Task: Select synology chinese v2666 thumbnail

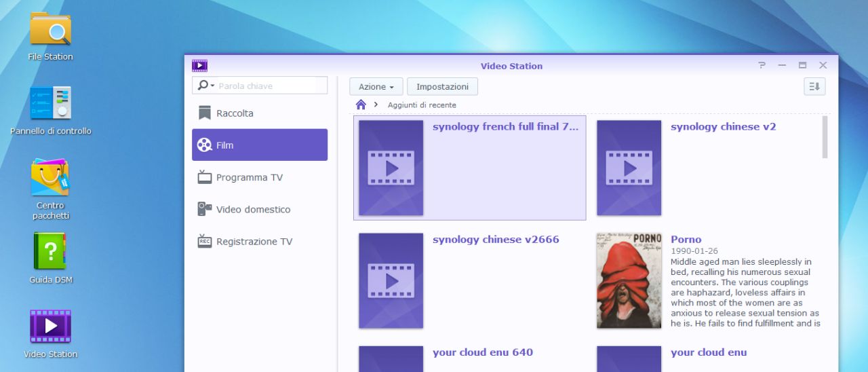Action: pyautogui.click(x=391, y=280)
